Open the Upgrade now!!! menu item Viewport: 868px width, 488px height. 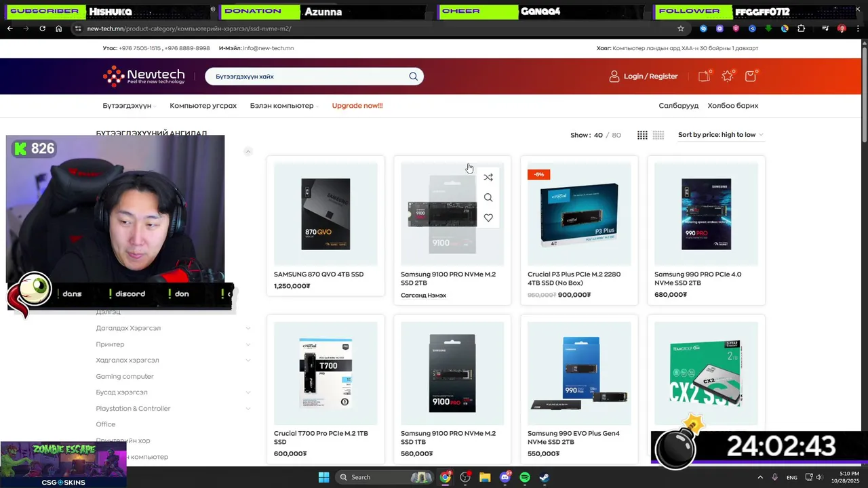point(357,106)
